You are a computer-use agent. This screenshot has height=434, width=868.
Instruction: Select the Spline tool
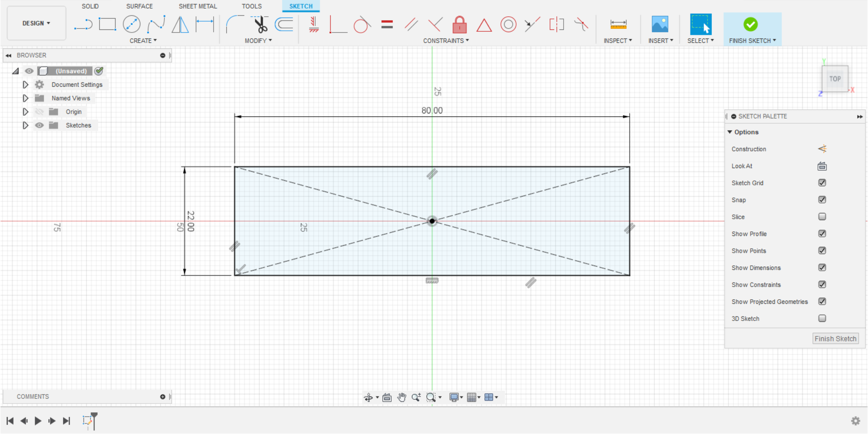[156, 24]
